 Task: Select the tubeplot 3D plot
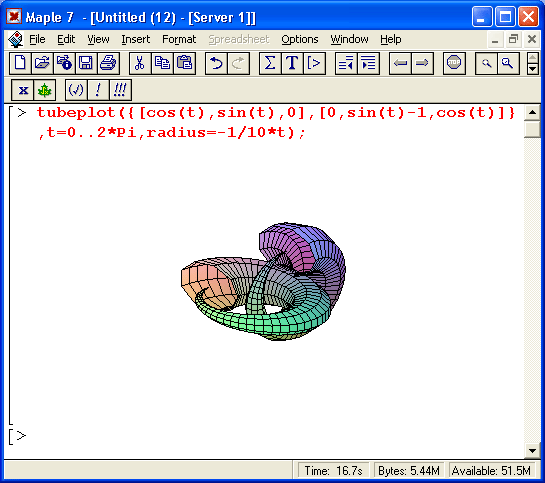tap(263, 281)
